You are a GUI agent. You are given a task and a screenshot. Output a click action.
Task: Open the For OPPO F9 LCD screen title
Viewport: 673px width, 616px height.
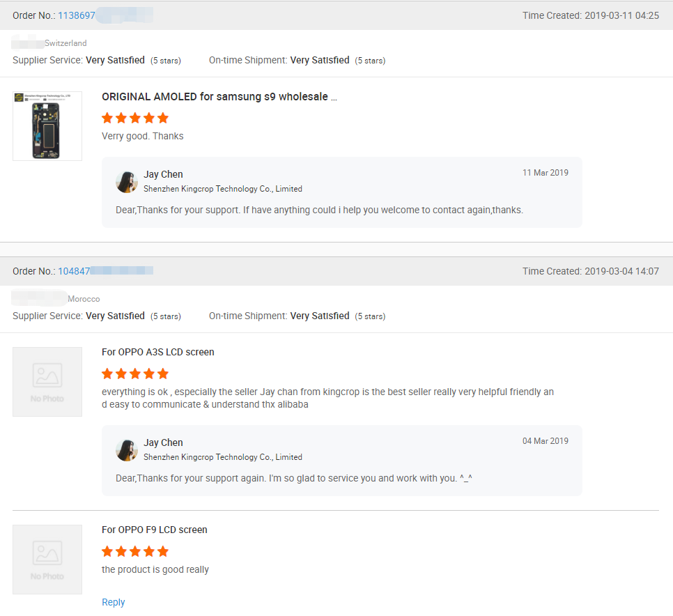tap(155, 530)
